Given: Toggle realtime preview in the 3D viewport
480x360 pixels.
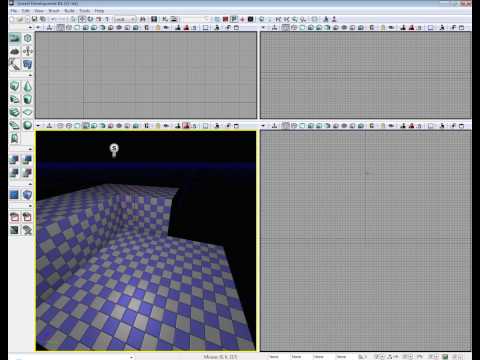Looking at the screenshot, I should [49, 126].
